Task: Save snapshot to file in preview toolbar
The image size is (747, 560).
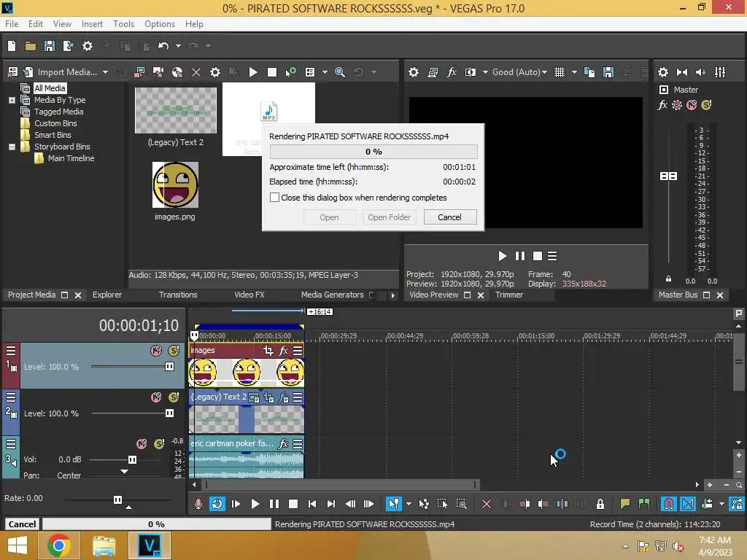Action: (x=608, y=72)
